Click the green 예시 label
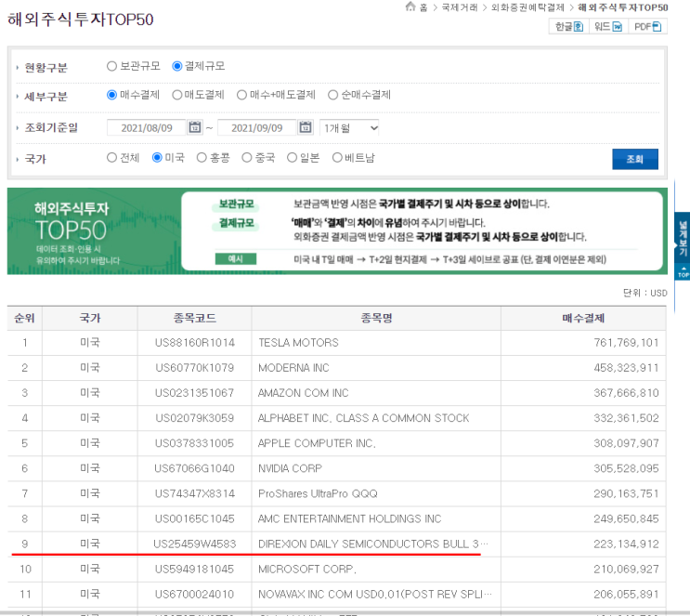Viewport: 690px width, 616px height. (236, 259)
